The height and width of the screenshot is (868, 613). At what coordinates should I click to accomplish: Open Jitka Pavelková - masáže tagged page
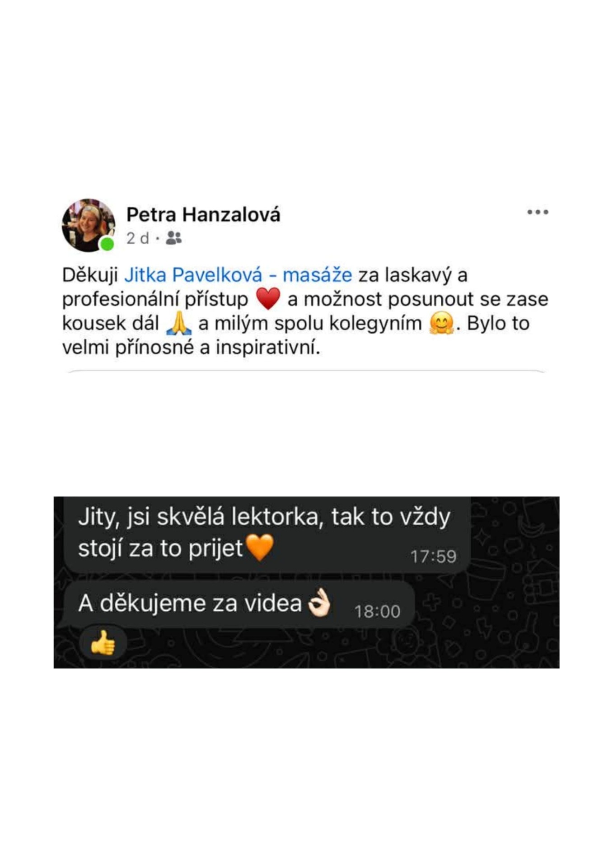click(x=238, y=275)
